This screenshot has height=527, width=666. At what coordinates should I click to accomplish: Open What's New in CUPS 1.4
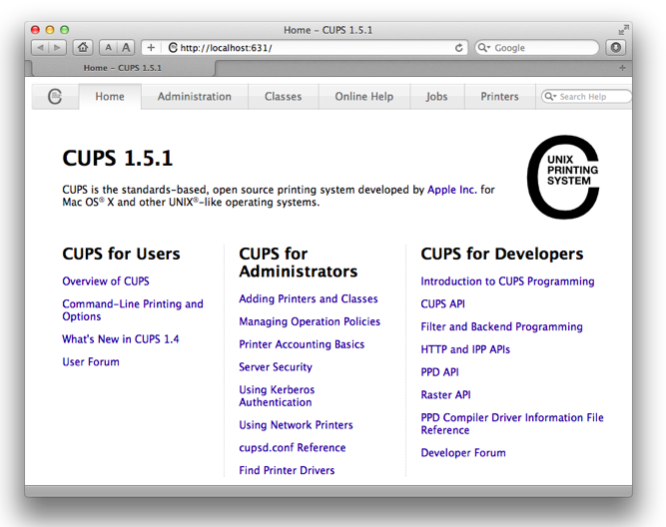121,339
